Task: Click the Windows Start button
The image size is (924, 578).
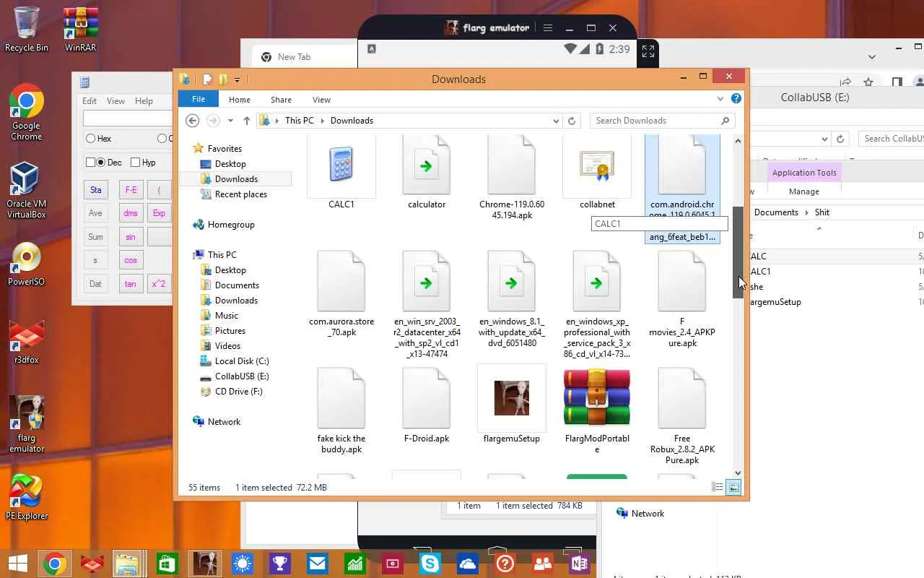Action: point(17,563)
